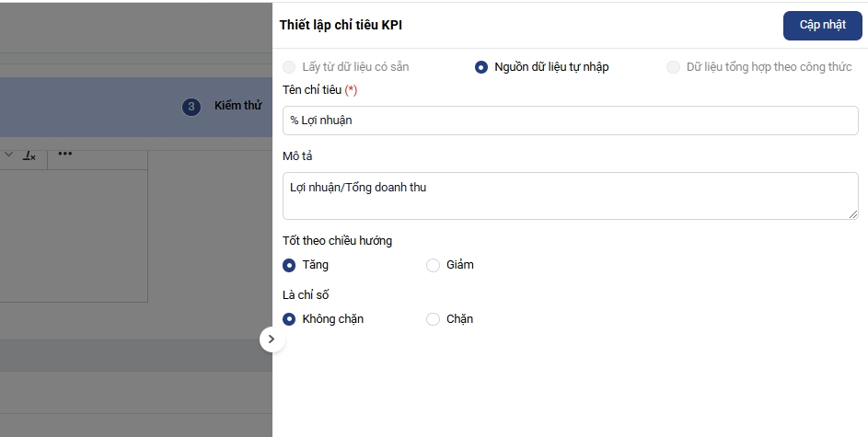Viewport: 868px width, 437px height.
Task: Click the 'Thiết lập chỉ tiêu KPI' panel title
Action: [341, 26]
